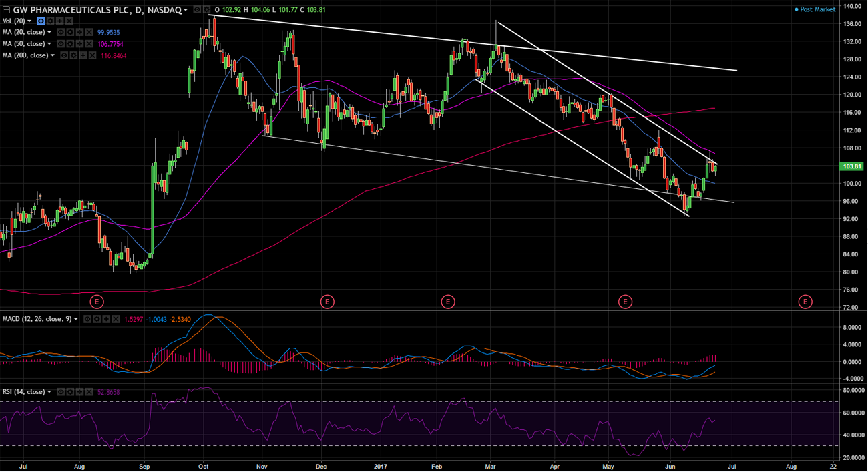Remove MA (50, close) with X icon

[89, 43]
